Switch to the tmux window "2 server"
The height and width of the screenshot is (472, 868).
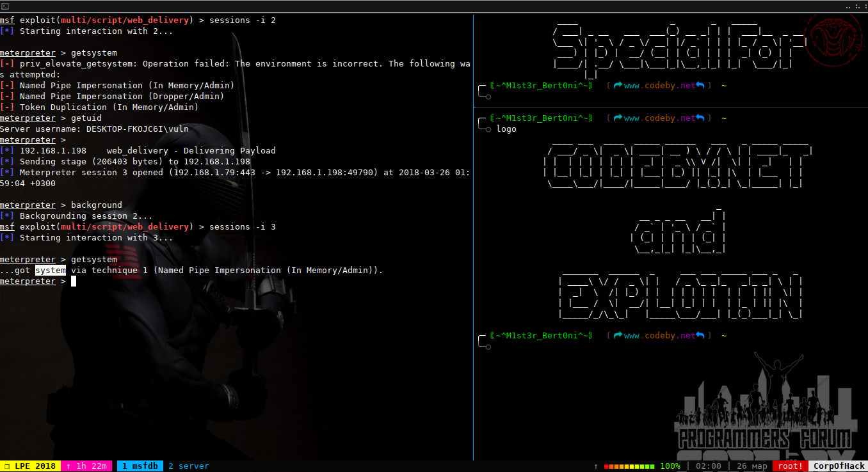click(188, 466)
